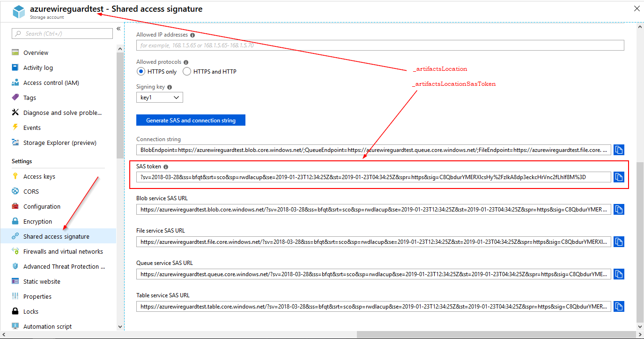The height and width of the screenshot is (339, 644).
Task: Click the Events lightning icon
Action: coord(15,128)
